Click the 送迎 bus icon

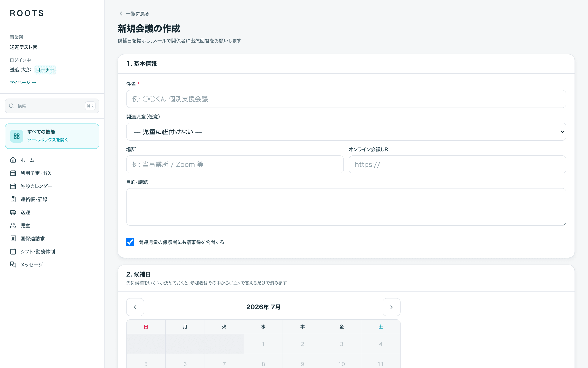(x=13, y=212)
